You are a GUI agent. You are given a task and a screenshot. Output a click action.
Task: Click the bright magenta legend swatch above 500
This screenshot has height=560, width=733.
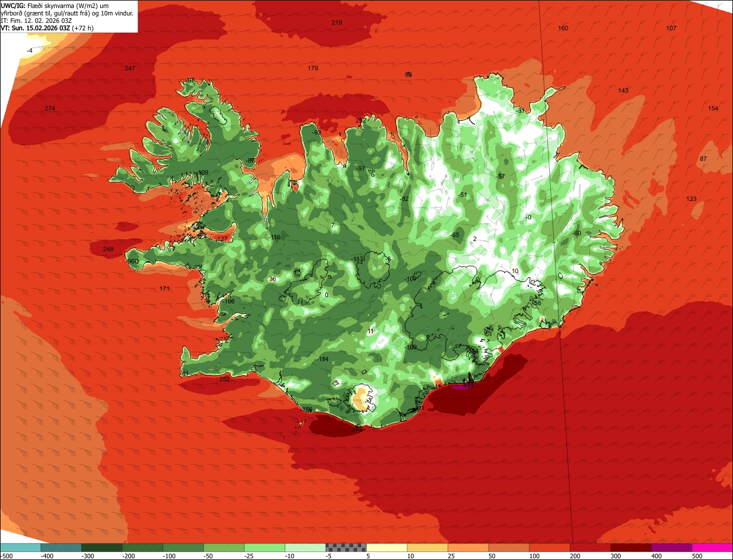point(712,547)
